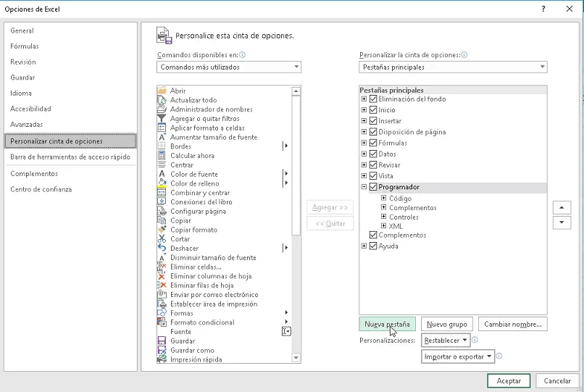
Task: Collapse the Programador tree node
Action: click(364, 187)
